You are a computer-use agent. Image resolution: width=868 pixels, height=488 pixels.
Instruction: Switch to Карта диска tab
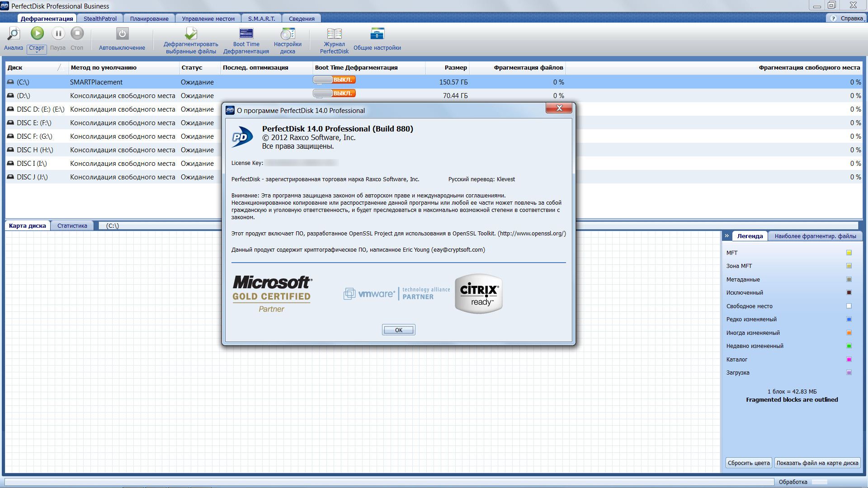28,225
